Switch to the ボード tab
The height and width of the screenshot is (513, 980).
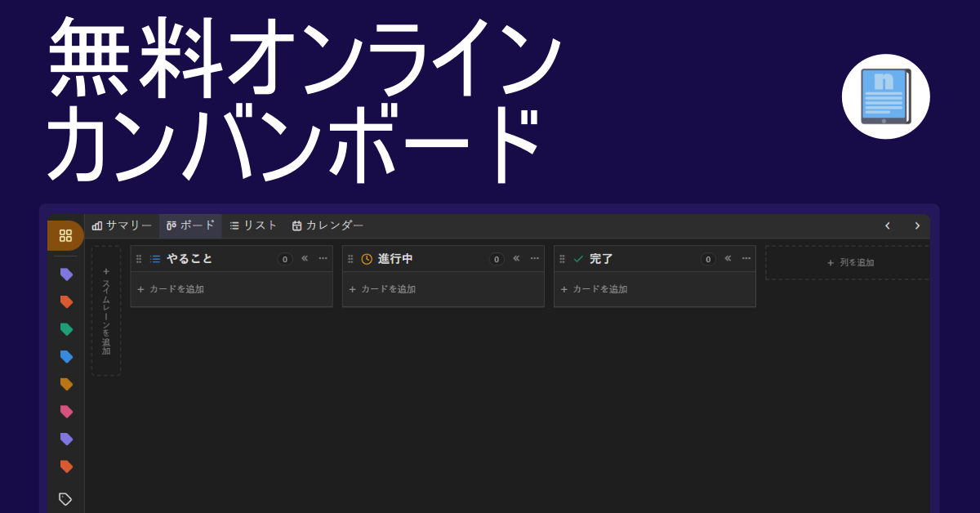tap(190, 225)
